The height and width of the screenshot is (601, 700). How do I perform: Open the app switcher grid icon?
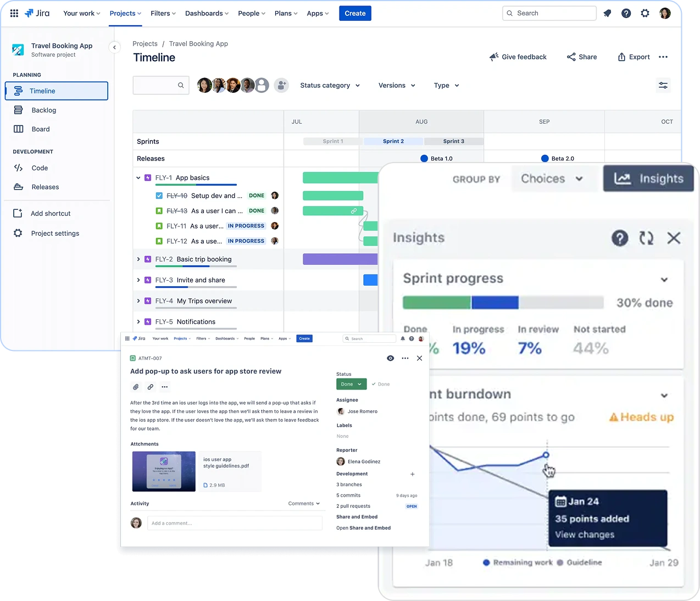[14, 13]
